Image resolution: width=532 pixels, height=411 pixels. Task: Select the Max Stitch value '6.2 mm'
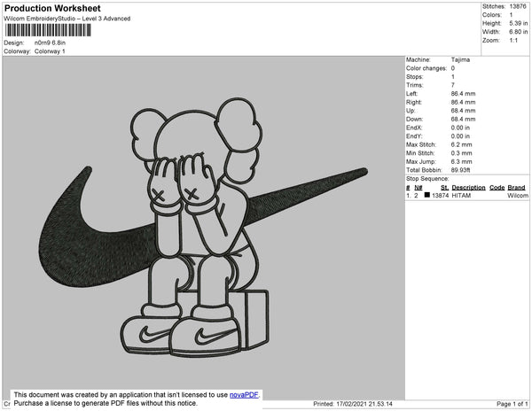coord(461,144)
